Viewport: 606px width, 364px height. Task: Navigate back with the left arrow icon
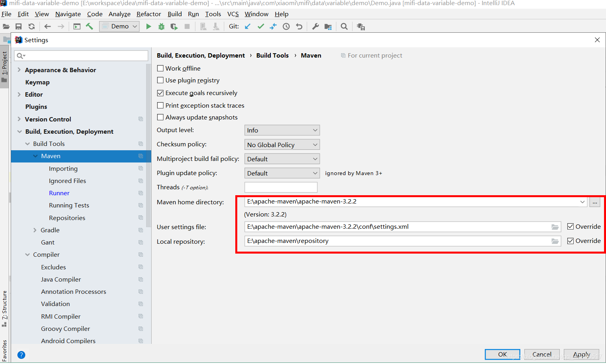[x=48, y=26]
